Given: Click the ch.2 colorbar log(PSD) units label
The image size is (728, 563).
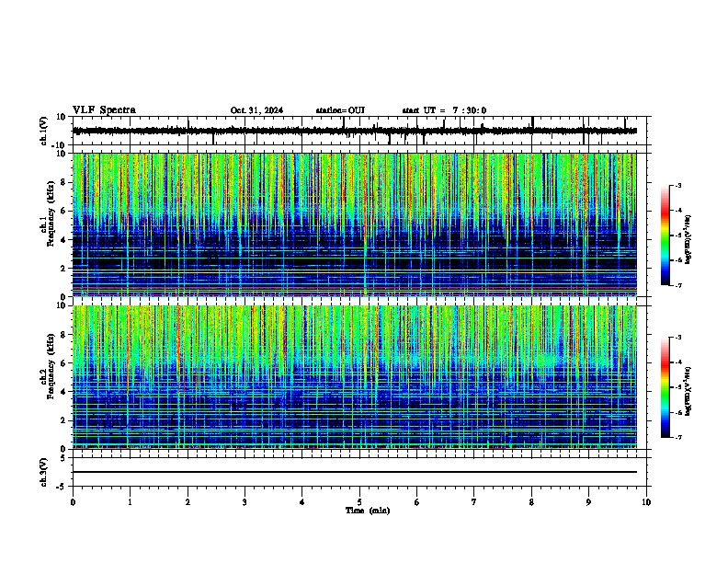Looking at the screenshot, I should [x=688, y=391].
